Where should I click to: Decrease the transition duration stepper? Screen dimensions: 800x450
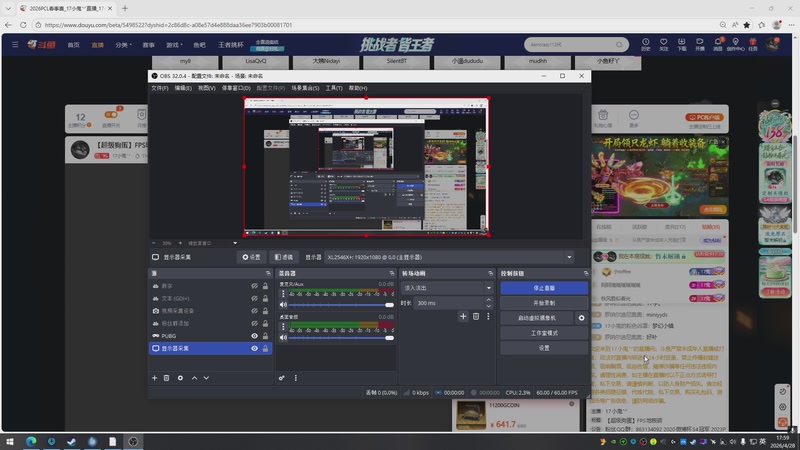tap(488, 306)
